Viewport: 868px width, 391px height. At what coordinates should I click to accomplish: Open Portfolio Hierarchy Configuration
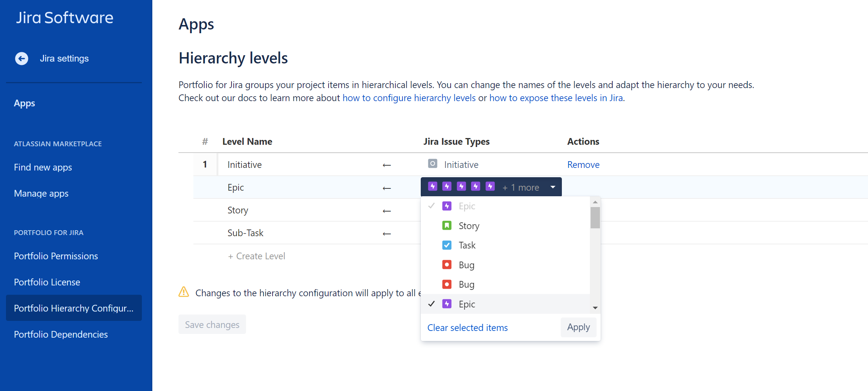pos(74,308)
